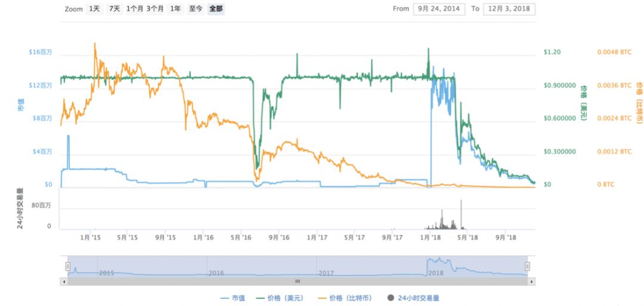
Task: Click the 2018 label in navigator
Action: (435, 273)
